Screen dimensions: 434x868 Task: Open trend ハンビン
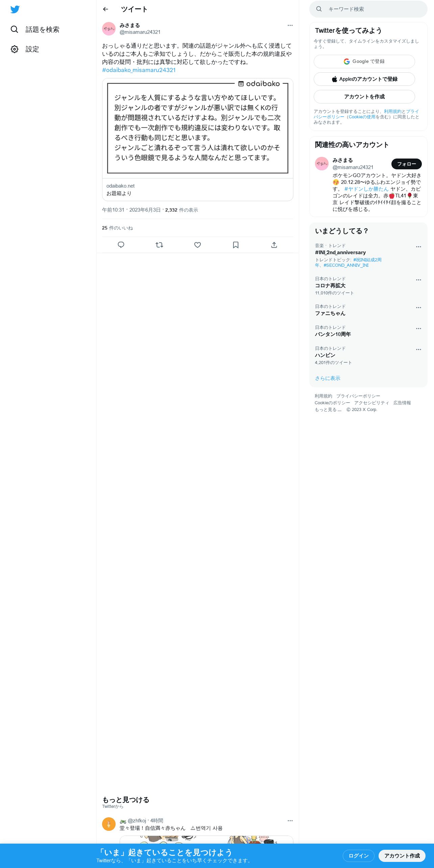click(x=325, y=355)
